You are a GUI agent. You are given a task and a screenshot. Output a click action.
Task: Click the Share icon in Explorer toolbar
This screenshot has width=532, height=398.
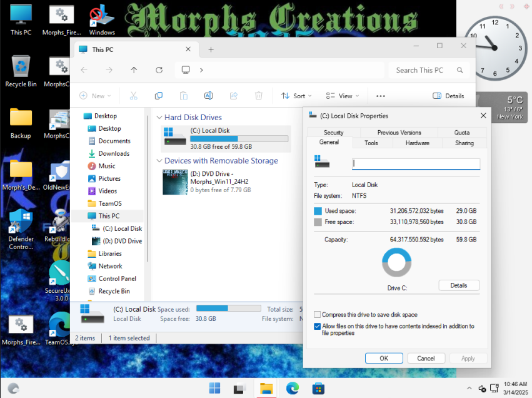pyautogui.click(x=234, y=96)
